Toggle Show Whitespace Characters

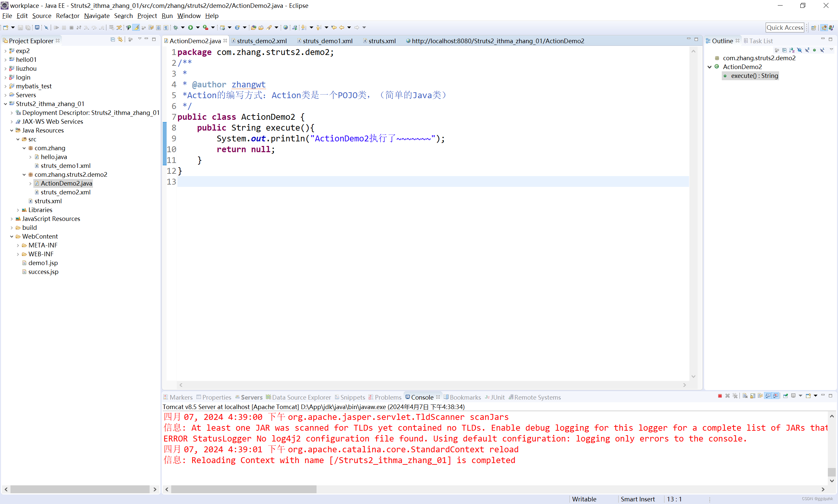point(166,27)
